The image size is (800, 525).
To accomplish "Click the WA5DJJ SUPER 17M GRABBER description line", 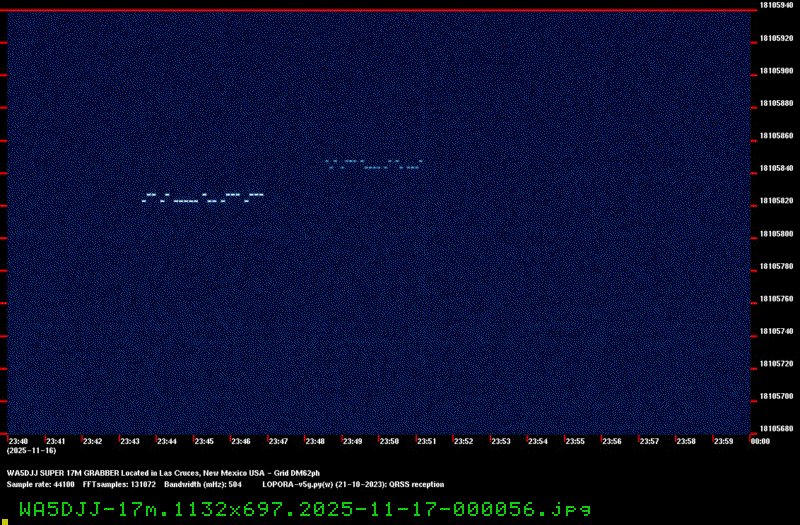I will (x=163, y=473).
